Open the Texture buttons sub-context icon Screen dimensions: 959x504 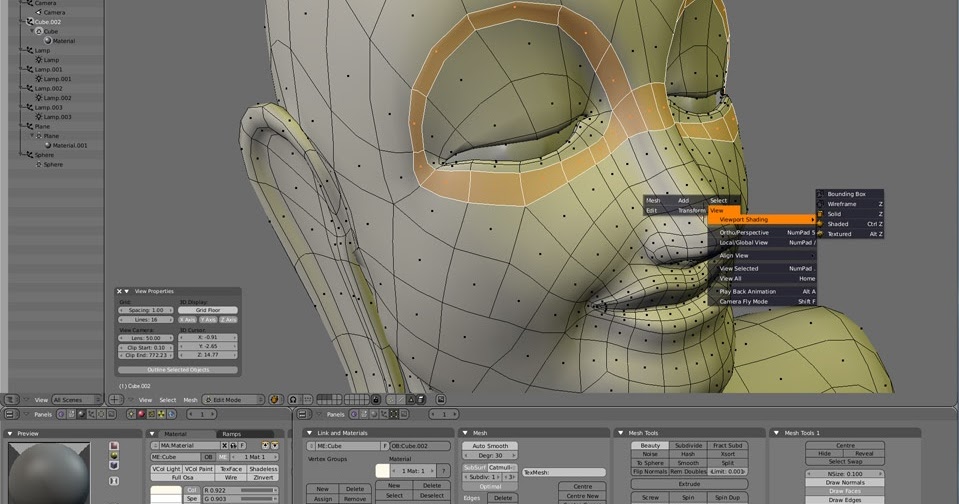coord(152,414)
